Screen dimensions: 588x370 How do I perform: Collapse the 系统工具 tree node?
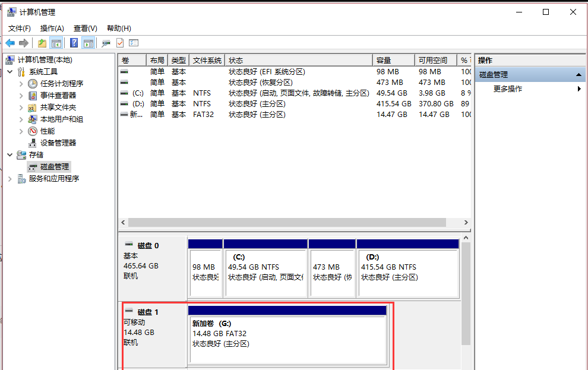pos(10,71)
